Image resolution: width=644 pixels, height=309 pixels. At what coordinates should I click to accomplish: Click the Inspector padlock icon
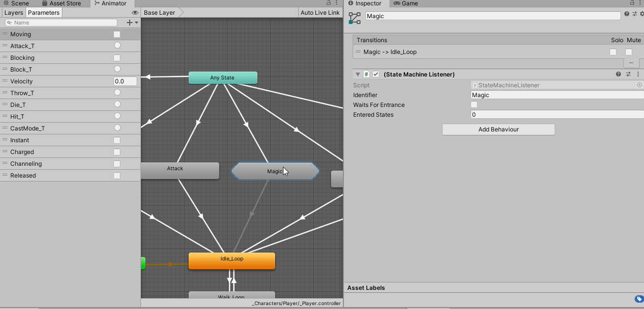[x=632, y=3]
